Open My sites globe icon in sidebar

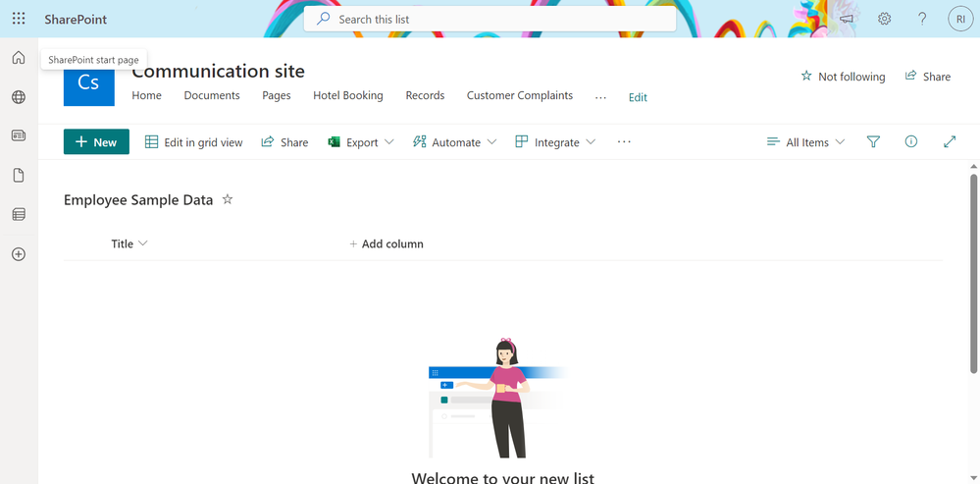pyautogui.click(x=19, y=97)
